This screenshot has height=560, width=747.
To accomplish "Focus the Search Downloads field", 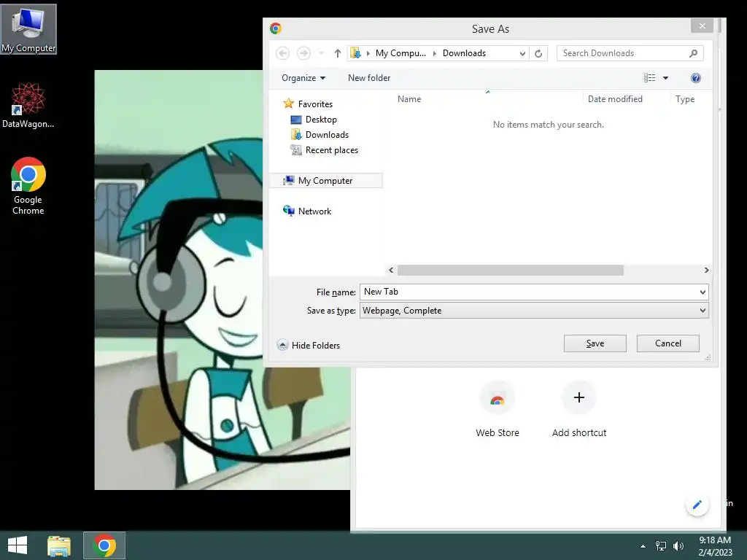I will (630, 53).
